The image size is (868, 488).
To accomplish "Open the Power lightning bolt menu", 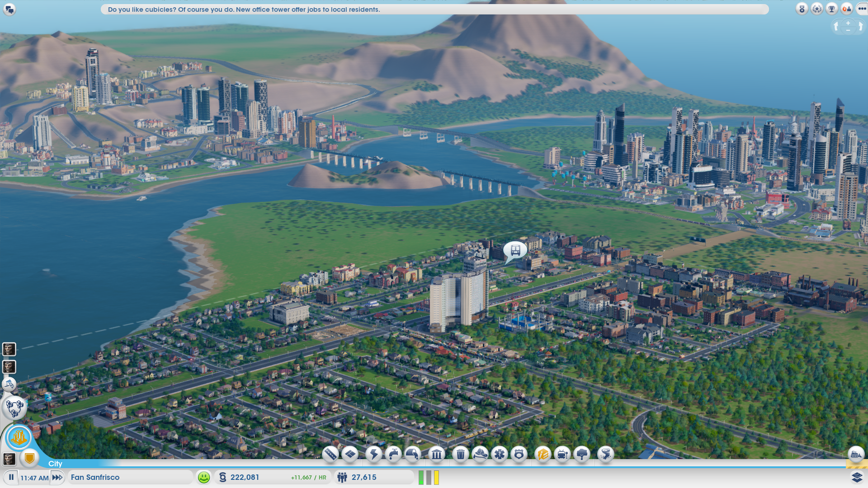I will point(373,454).
